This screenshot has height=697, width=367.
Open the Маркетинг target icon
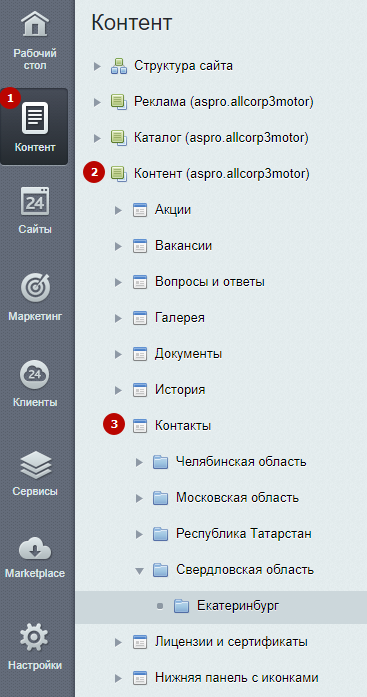click(x=35, y=288)
